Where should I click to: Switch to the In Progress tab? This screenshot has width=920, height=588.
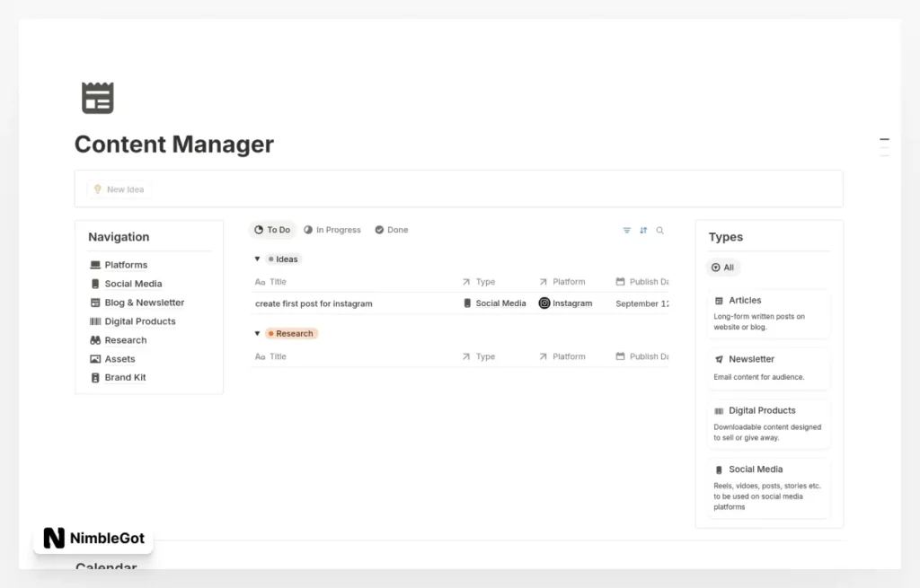click(x=332, y=230)
